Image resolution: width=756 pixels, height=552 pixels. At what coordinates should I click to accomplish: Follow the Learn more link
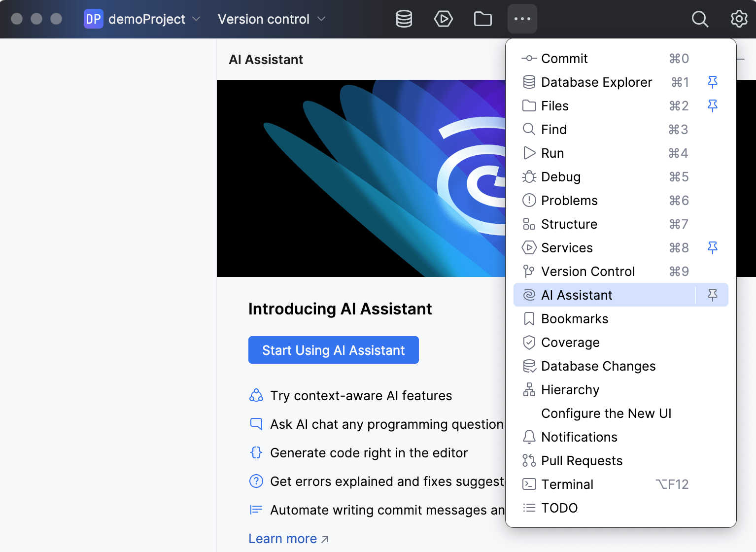(288, 539)
